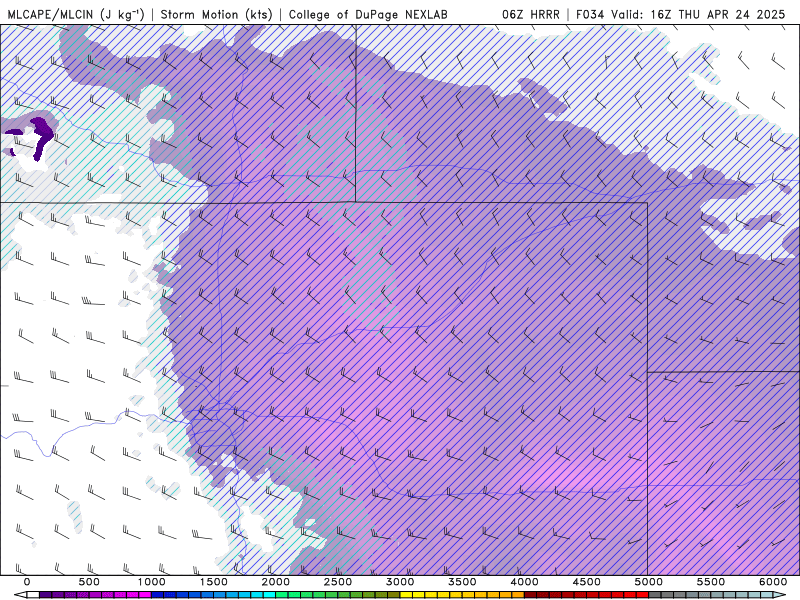Click the F034 forecast hour label
The width and height of the screenshot is (800, 600).
[591, 14]
